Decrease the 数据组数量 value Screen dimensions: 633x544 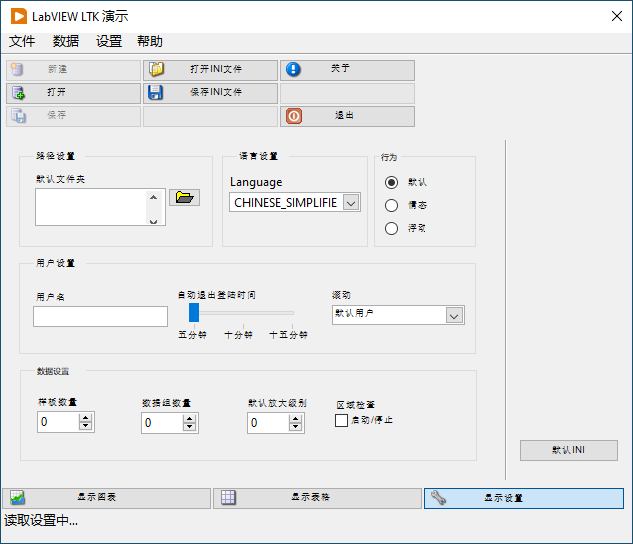pyautogui.click(x=189, y=427)
